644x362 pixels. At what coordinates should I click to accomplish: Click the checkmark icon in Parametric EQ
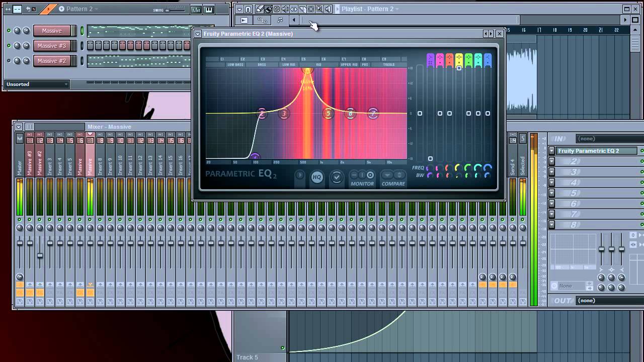coord(337,176)
